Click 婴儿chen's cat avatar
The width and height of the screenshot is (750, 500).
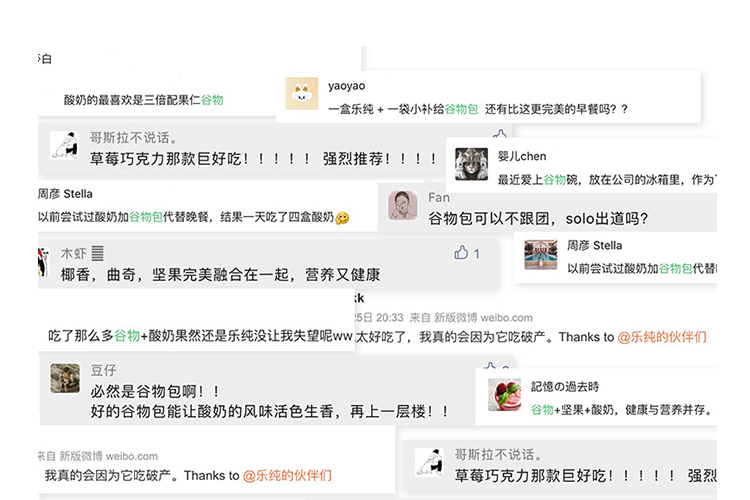click(471, 164)
